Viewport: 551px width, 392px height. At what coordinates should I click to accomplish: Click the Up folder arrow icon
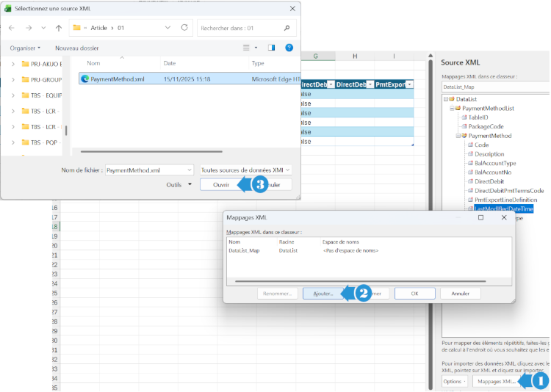point(59,28)
